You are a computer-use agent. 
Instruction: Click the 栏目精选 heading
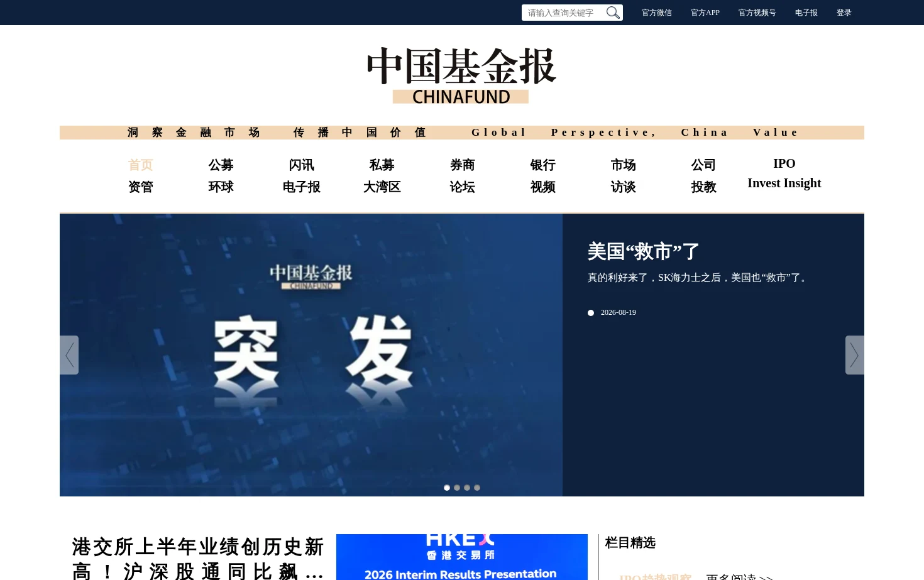coord(630,542)
